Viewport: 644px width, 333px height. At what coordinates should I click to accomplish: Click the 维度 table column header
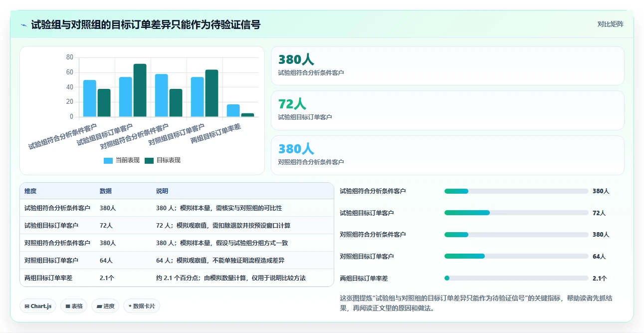coord(30,191)
